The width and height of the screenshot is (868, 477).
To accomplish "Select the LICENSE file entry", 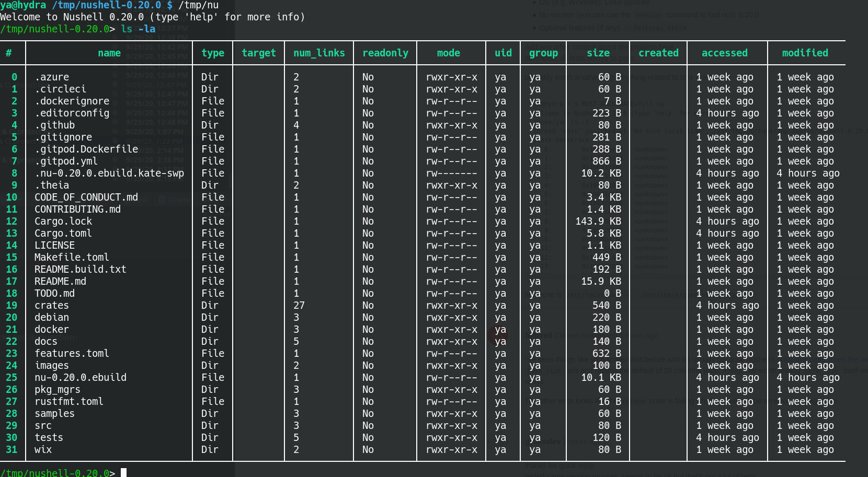I will [54, 245].
